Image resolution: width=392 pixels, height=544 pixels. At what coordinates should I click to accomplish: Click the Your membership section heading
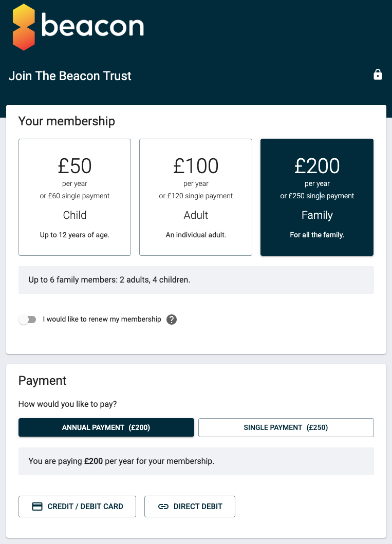click(67, 121)
